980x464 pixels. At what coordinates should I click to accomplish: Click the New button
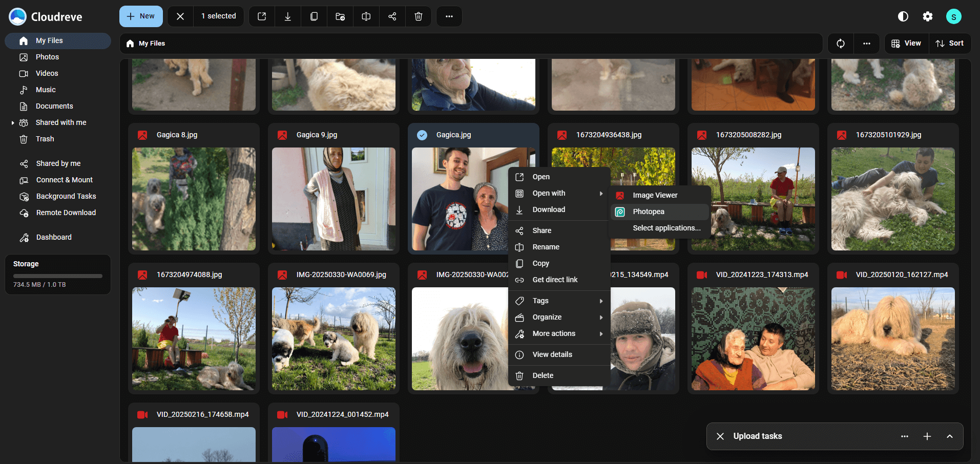point(141,16)
